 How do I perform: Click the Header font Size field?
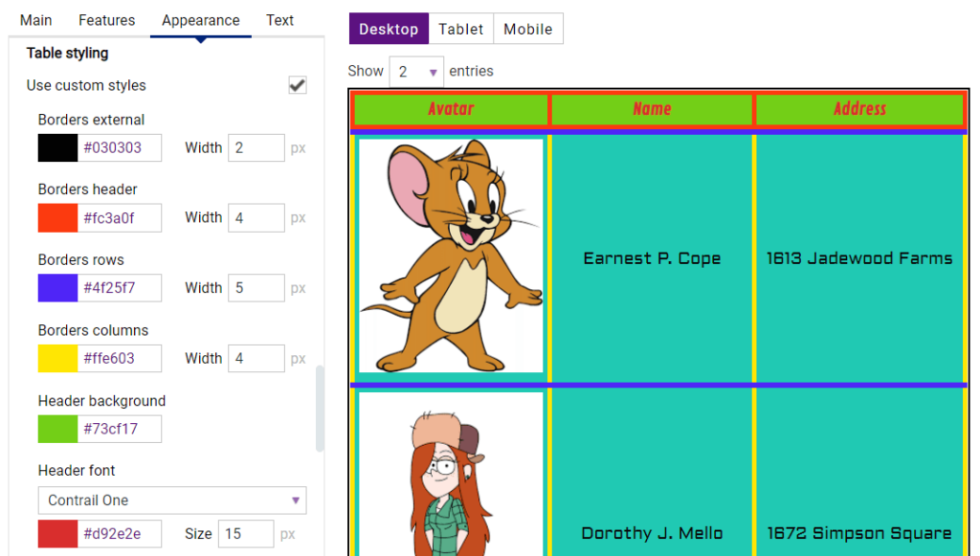(x=246, y=533)
